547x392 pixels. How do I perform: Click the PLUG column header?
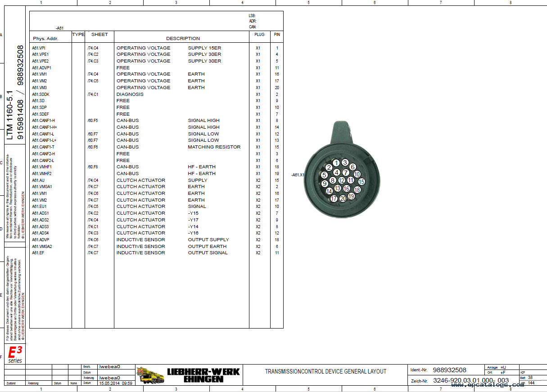coord(259,35)
